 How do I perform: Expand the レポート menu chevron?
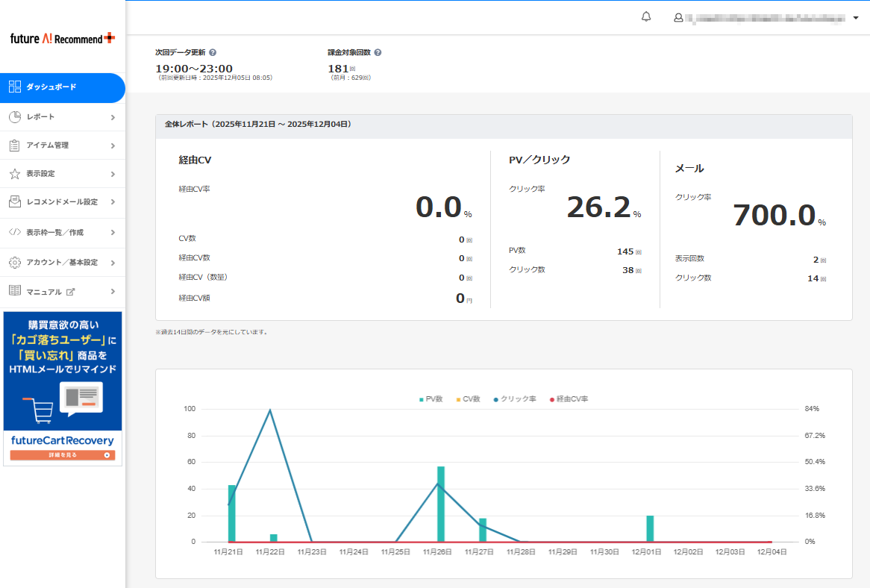pyautogui.click(x=113, y=117)
